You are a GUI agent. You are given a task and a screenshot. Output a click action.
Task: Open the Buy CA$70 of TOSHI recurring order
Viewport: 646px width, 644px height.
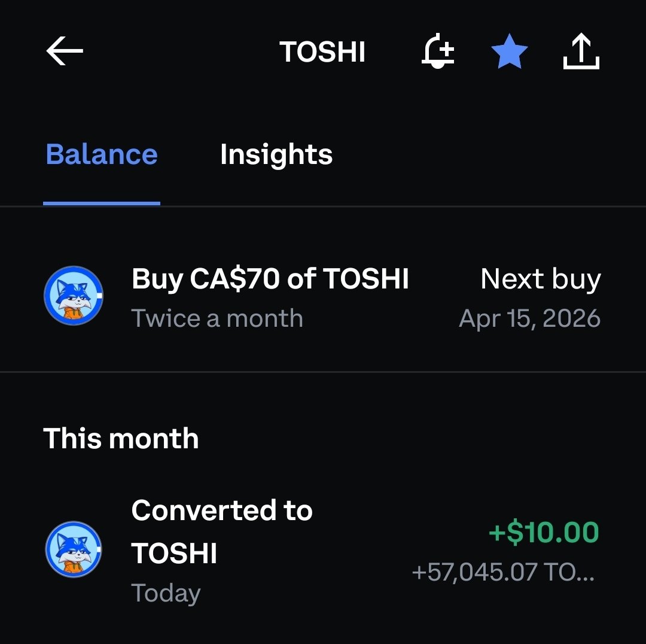pos(270,279)
